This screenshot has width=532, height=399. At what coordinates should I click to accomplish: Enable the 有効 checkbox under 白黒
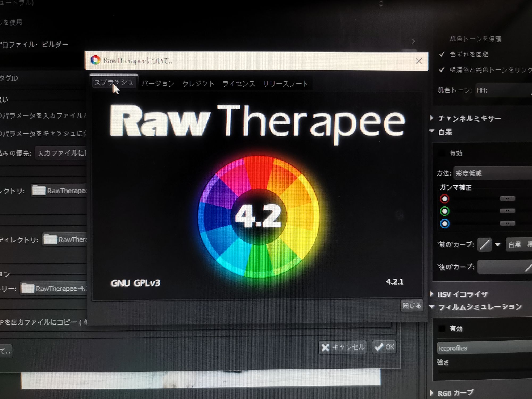tap(442, 153)
